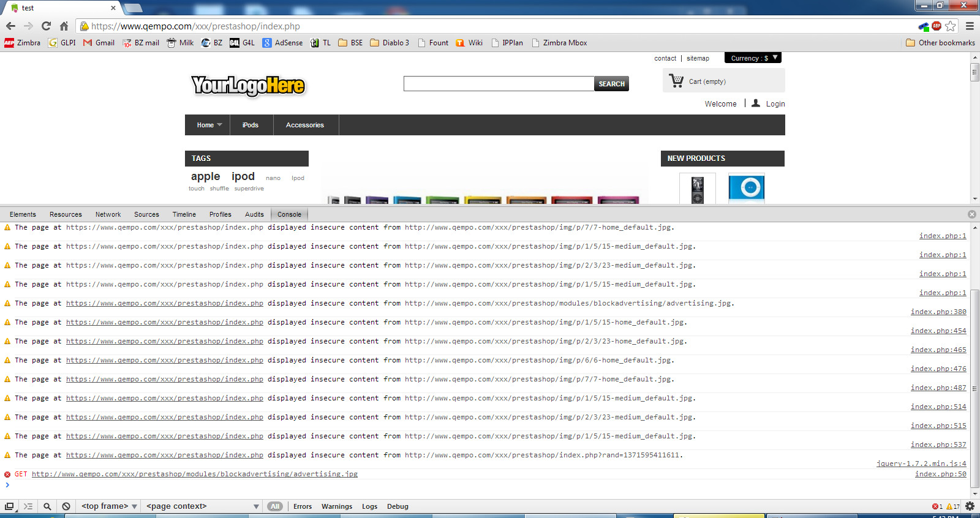Open Milk bookmark

(180, 43)
